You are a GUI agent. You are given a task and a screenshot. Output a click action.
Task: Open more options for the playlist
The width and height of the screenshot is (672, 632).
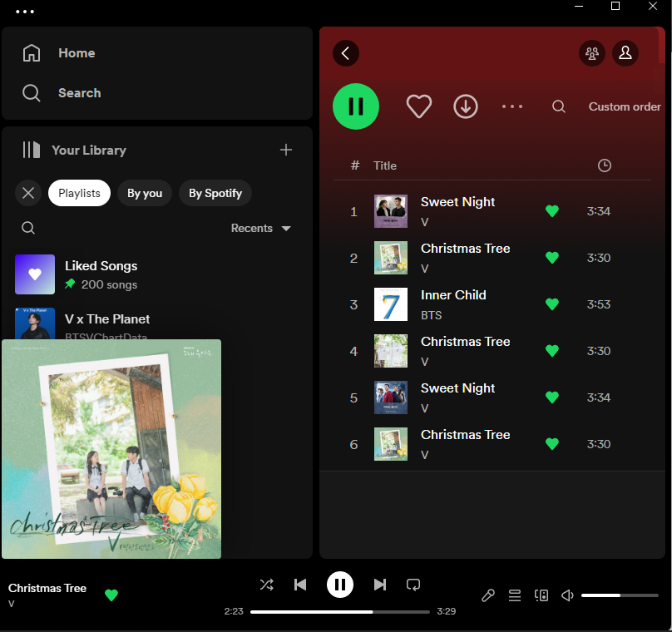(x=512, y=106)
